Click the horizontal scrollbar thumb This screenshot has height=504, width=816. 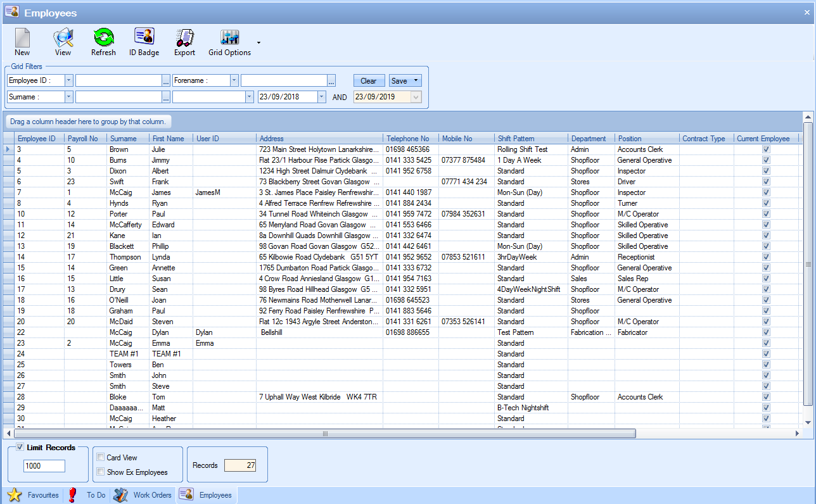coord(324,434)
